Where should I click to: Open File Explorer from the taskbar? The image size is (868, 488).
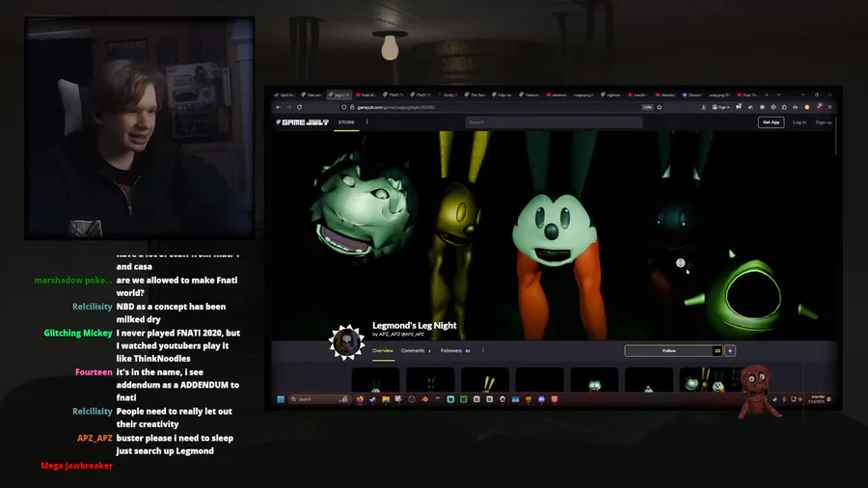(x=386, y=399)
